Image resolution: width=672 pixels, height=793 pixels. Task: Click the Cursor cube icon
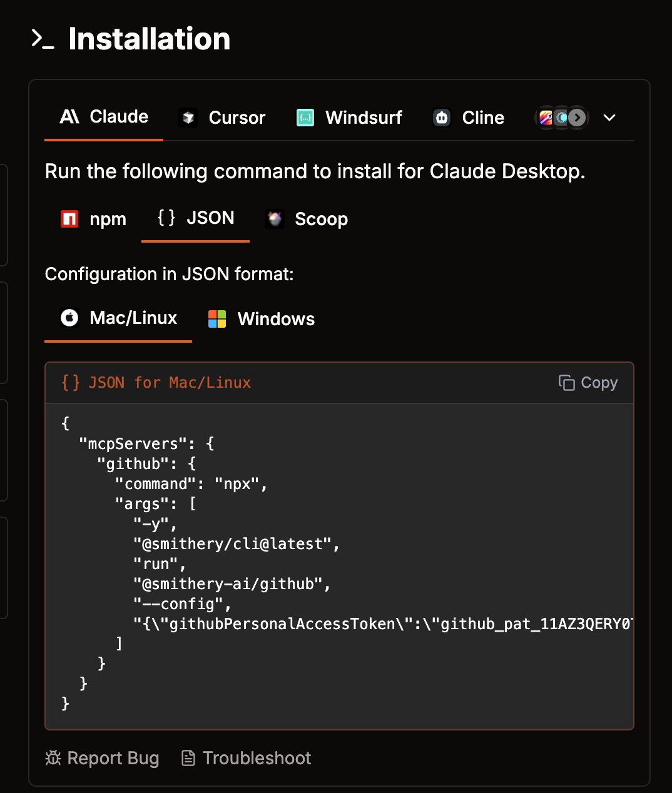pyautogui.click(x=188, y=118)
